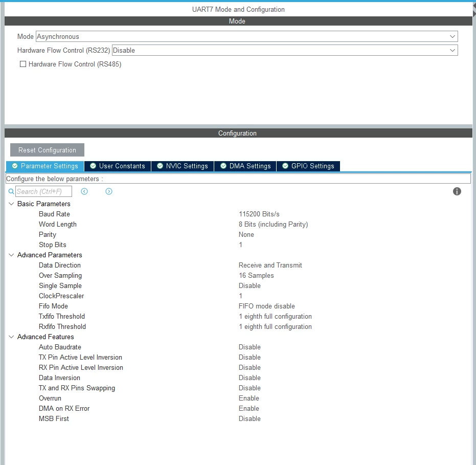Screen dimensions: 476x465
Task: Select RX Pin Active Level Inversion value
Action: [250, 367]
